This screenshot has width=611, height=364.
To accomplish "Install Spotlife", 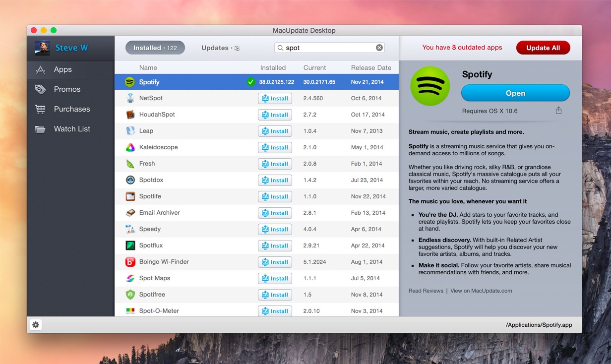I will 275,196.
